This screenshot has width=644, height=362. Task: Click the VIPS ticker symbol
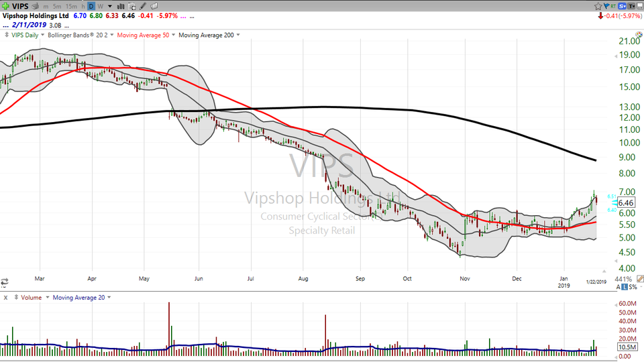pos(20,6)
